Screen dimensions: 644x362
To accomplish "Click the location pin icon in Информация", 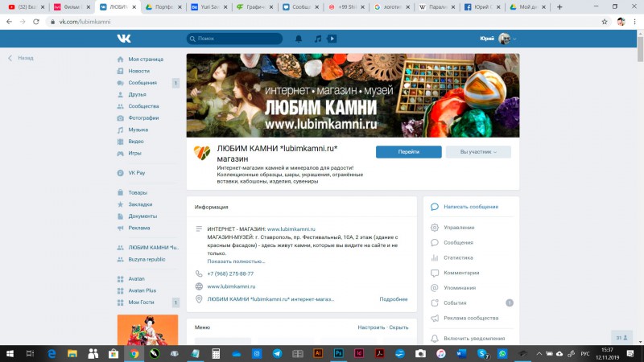I will [x=199, y=299].
